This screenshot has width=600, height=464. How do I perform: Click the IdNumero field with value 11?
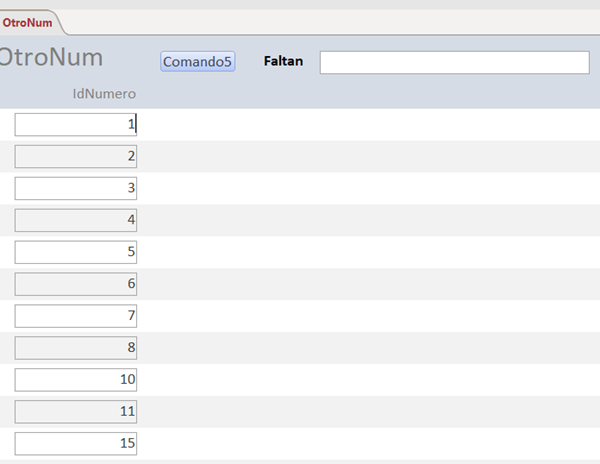(76, 412)
